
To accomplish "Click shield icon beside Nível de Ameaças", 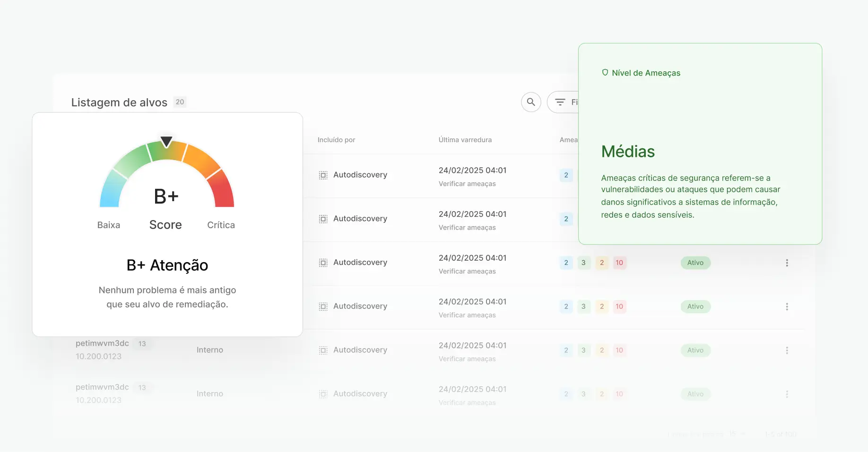I will pos(605,73).
